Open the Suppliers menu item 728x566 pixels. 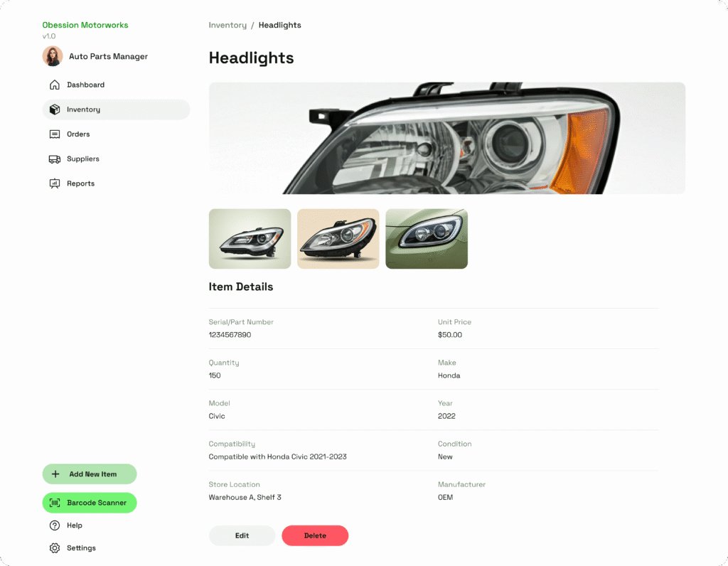[116, 159]
